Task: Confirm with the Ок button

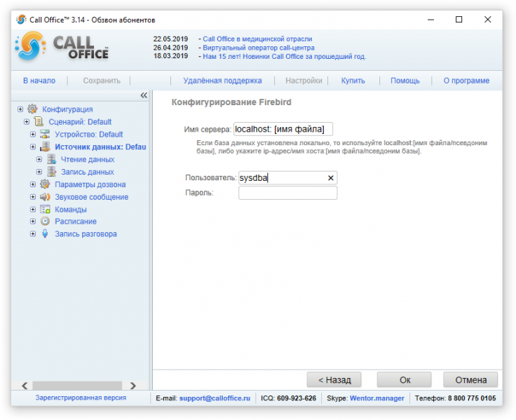Action: click(x=405, y=380)
